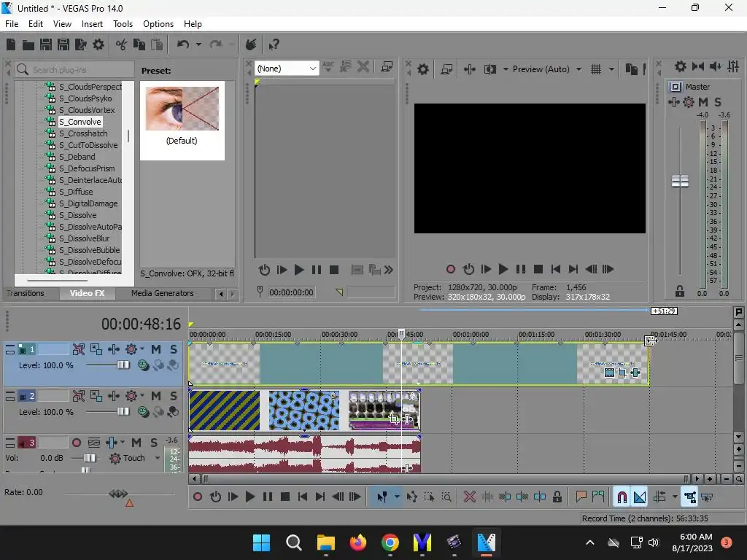The height and width of the screenshot is (560, 747).
Task: Click the red Delete X icon
Action: point(469,497)
